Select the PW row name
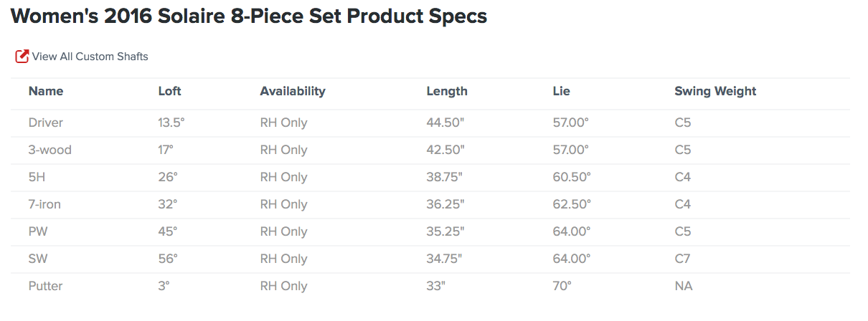Image resolution: width=868 pixels, height=321 pixels. [x=38, y=231]
